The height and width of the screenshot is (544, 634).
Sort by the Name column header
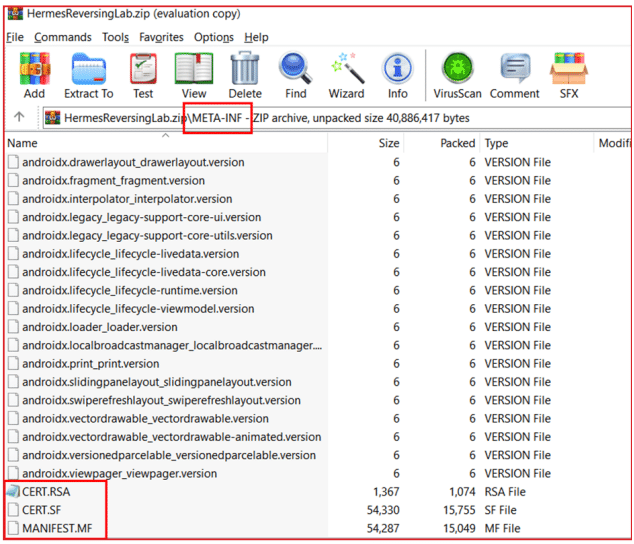point(167,143)
